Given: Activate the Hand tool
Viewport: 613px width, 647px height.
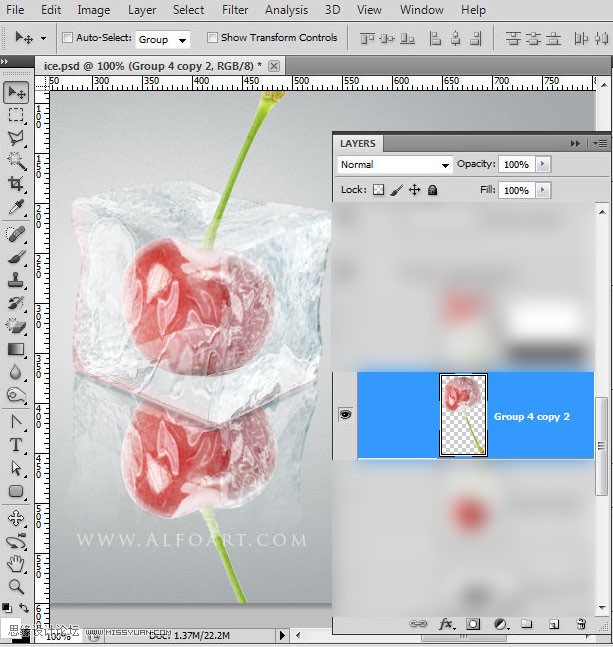Looking at the screenshot, I should coord(16,564).
